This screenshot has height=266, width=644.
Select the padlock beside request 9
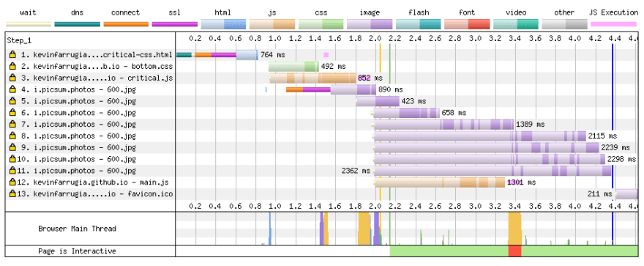tap(12, 147)
